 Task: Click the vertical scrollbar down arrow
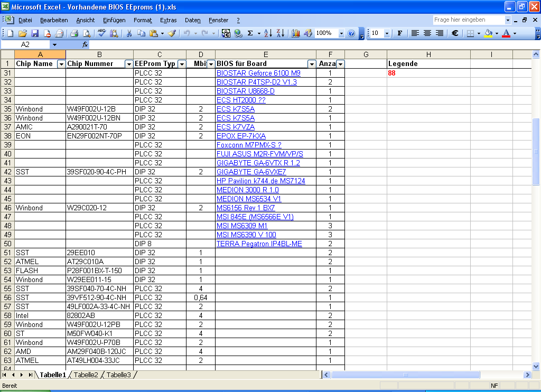click(536, 366)
